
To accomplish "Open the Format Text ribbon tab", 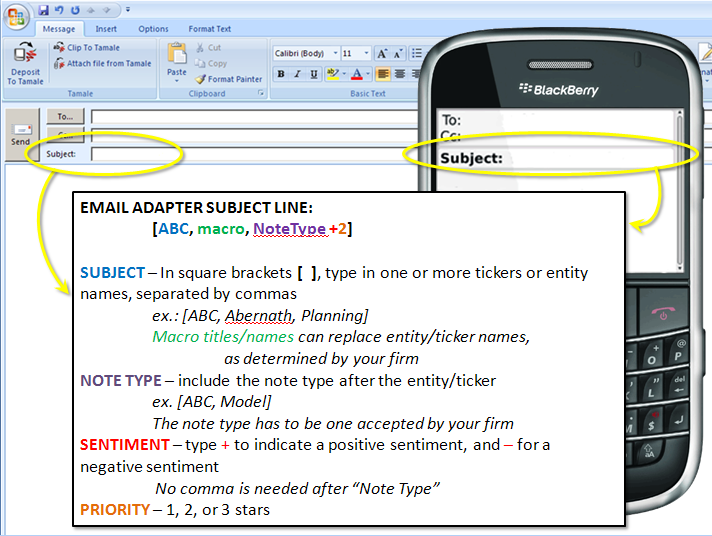I will click(210, 29).
